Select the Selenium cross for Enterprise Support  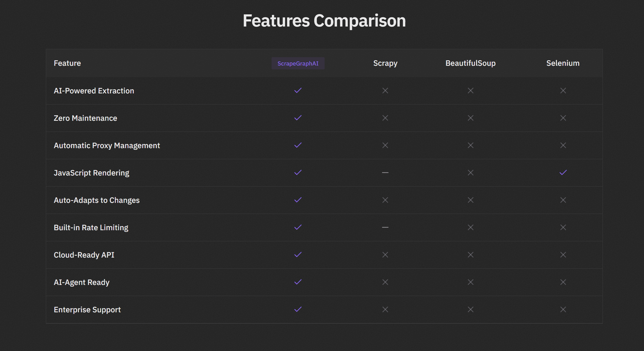click(563, 309)
